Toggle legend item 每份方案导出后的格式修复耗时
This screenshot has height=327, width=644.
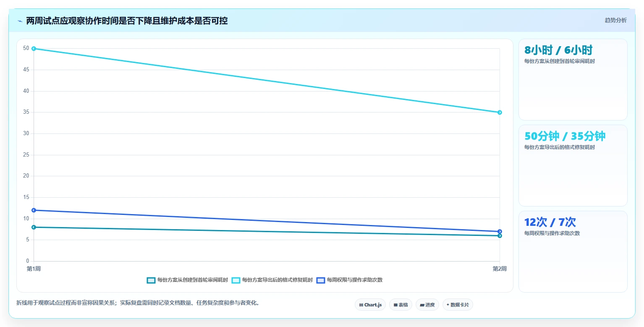[x=272, y=280]
